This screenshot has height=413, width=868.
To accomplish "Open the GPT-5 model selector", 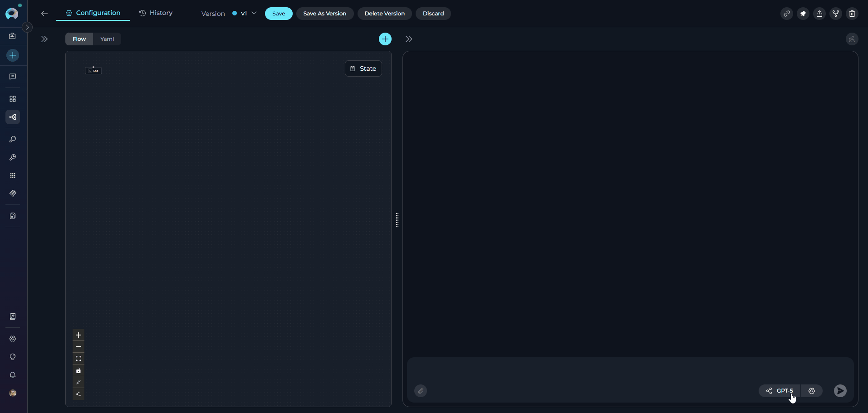I will 780,391.
